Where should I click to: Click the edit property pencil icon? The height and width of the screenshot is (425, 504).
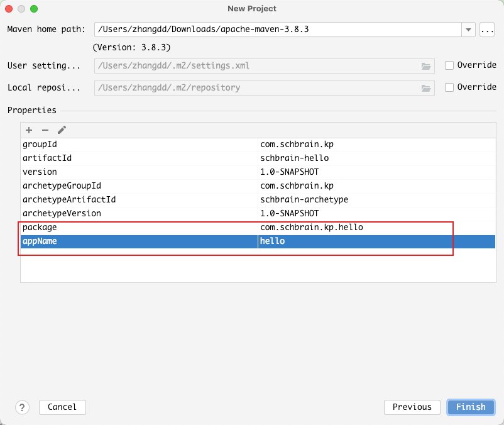coord(62,130)
